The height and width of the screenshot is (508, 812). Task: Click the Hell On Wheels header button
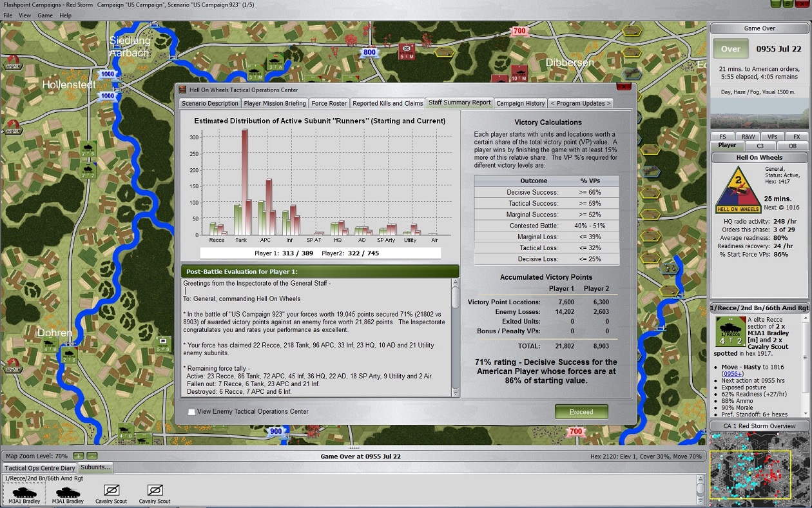tap(759, 157)
